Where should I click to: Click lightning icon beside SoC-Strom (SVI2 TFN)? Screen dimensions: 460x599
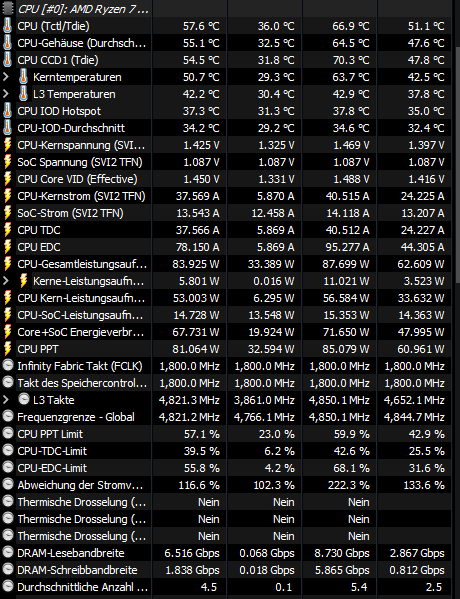pyautogui.click(x=7, y=213)
